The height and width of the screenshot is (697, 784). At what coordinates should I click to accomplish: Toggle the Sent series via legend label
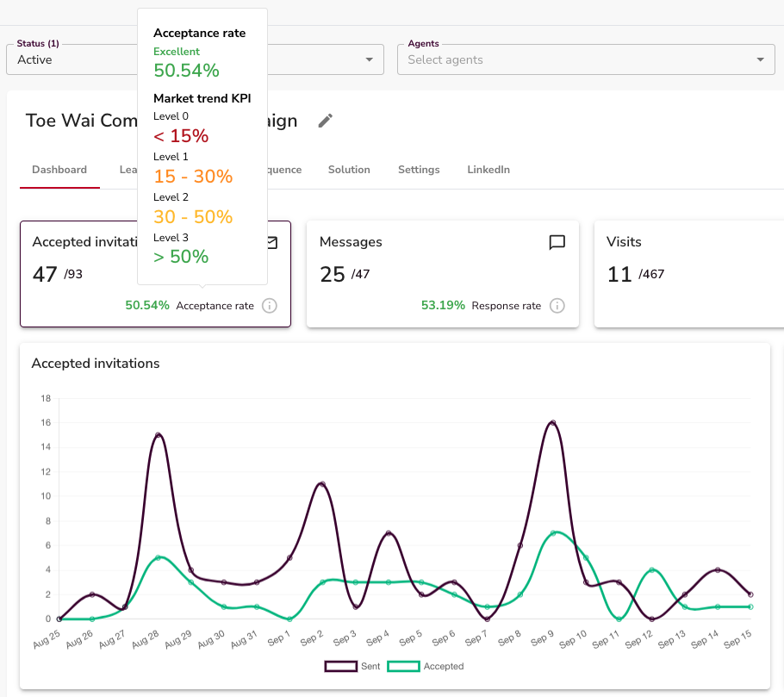coord(370,667)
